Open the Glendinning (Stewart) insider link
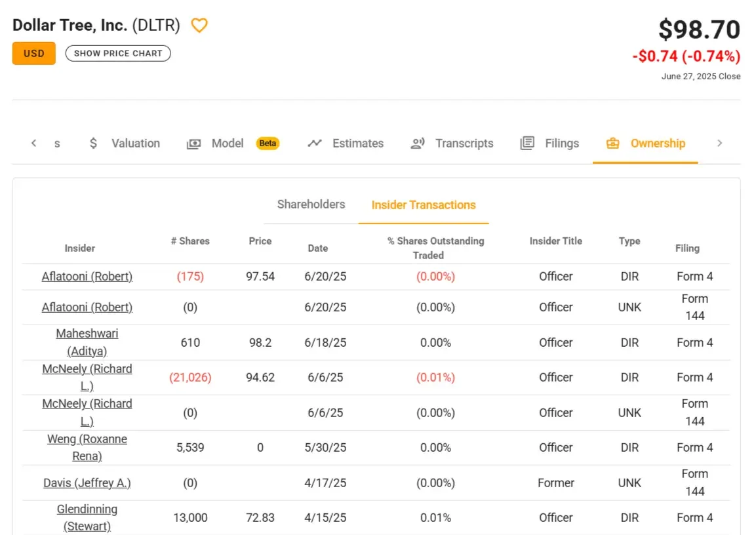Viewport: 756px width, 535px height. (x=87, y=518)
